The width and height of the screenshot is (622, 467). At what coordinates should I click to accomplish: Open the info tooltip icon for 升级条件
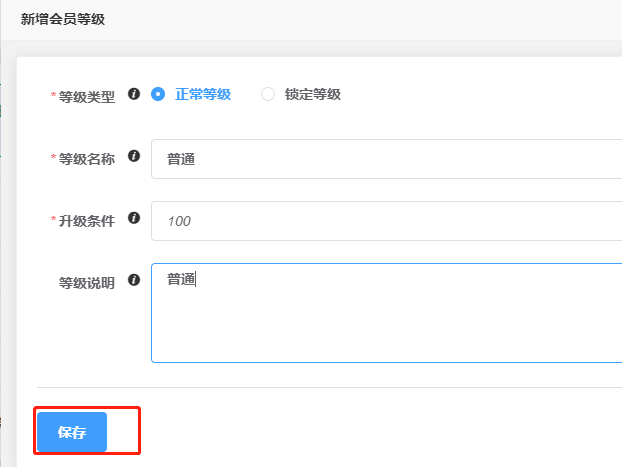(134, 218)
